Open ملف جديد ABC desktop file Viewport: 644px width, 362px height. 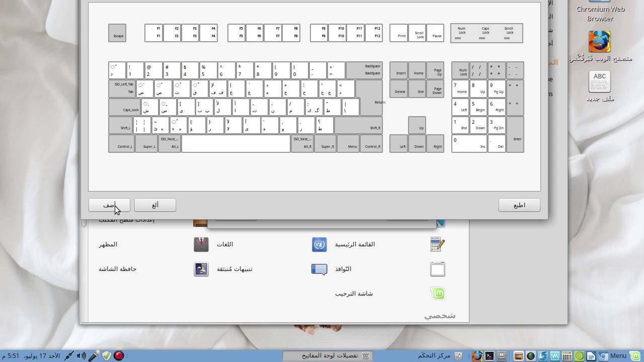[x=600, y=82]
